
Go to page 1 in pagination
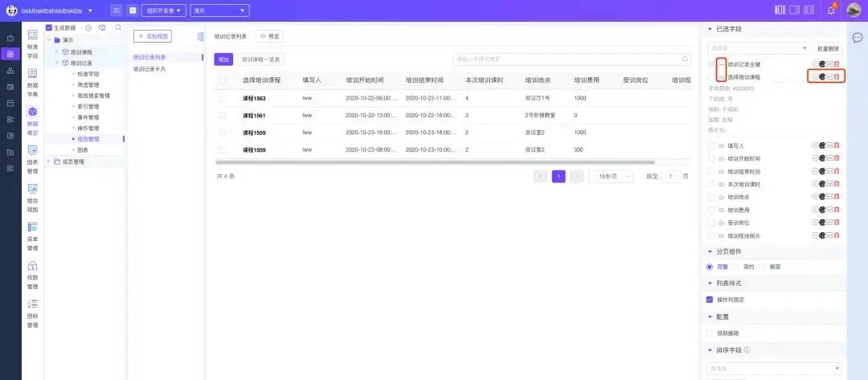pyautogui.click(x=559, y=177)
